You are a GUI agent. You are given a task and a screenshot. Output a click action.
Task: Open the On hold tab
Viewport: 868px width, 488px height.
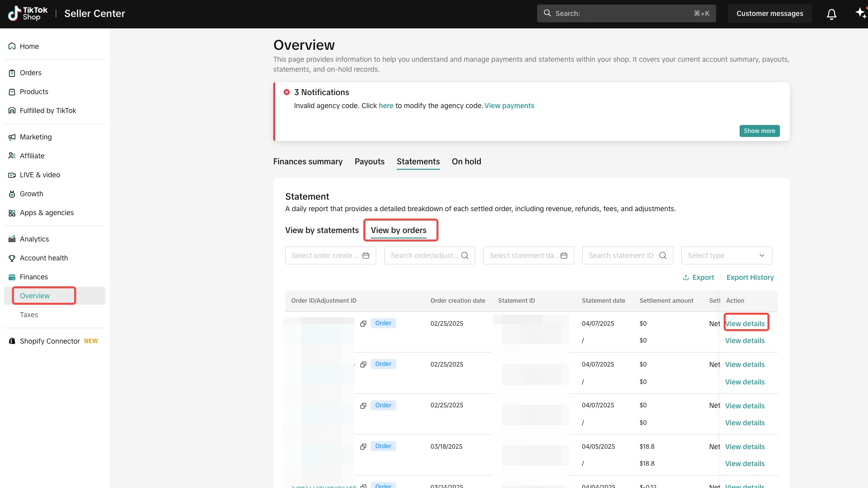[x=466, y=161]
